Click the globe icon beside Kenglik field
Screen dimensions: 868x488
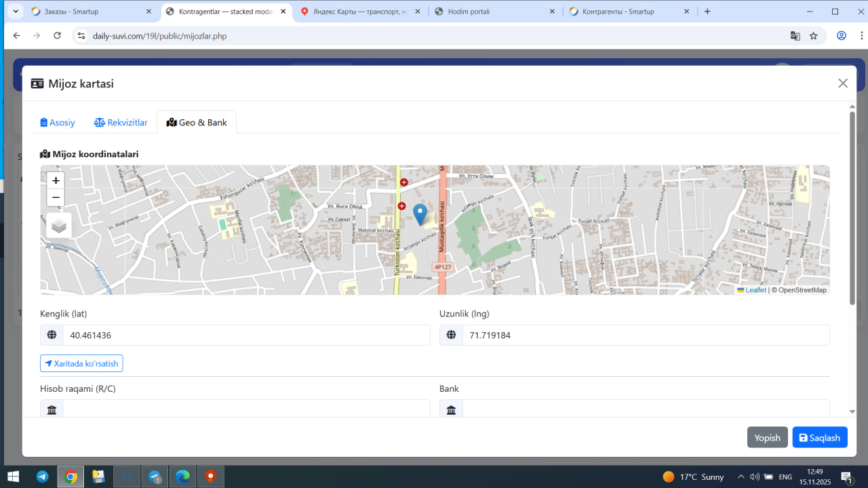pos(52,335)
